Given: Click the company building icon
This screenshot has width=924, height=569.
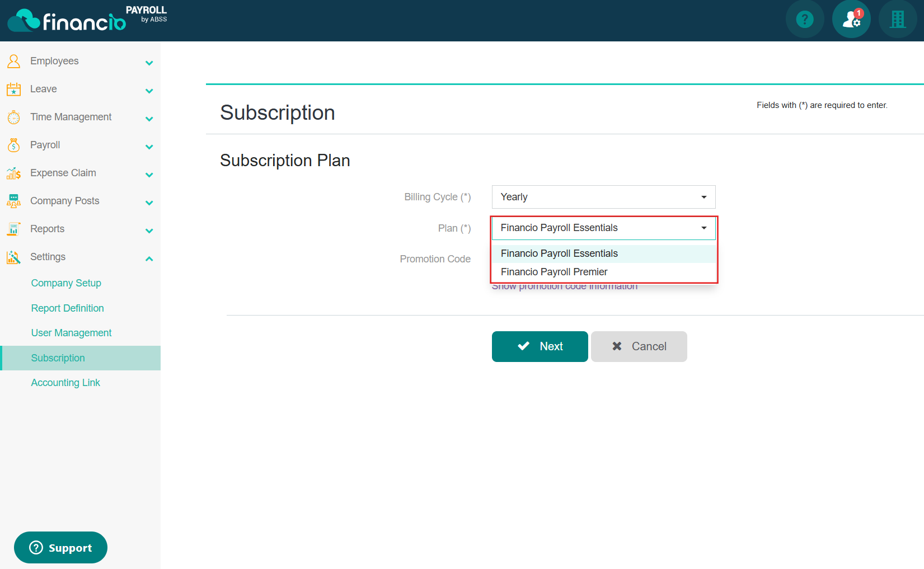Looking at the screenshot, I should point(897,20).
